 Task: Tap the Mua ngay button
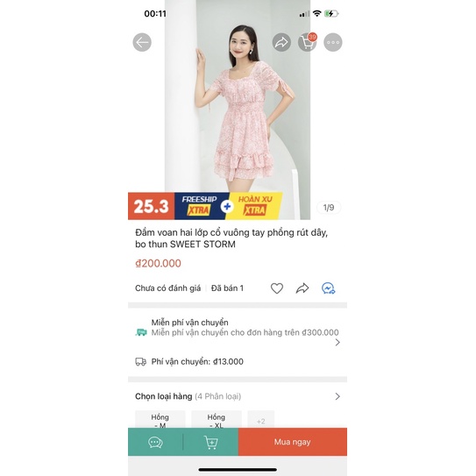pyautogui.click(x=293, y=442)
